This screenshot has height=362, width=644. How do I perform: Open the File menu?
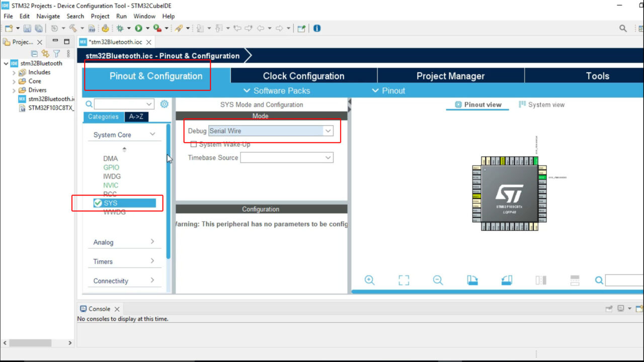pyautogui.click(x=8, y=16)
